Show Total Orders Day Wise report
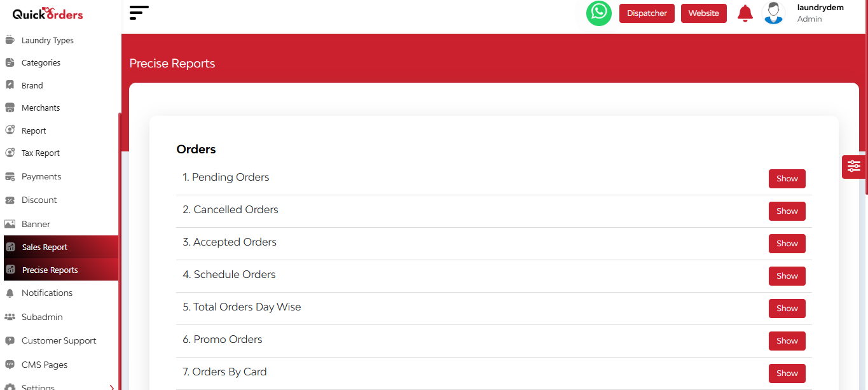868x390 pixels. [x=787, y=309]
